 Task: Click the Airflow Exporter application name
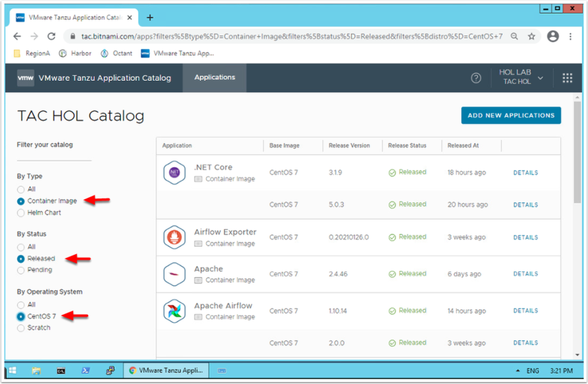225,232
